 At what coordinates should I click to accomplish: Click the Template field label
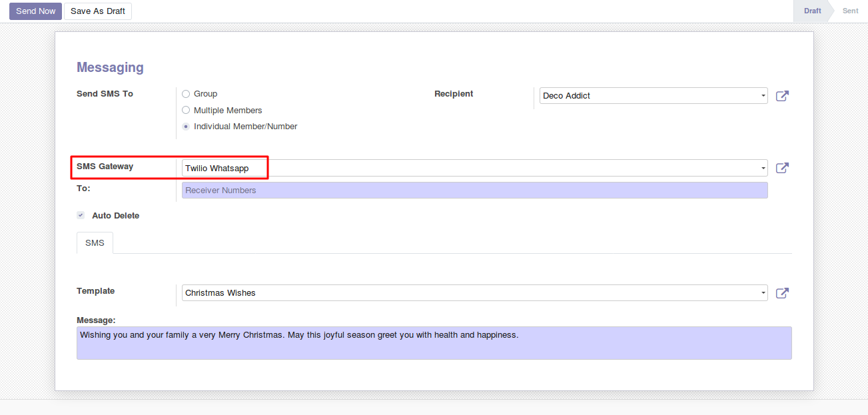tap(95, 291)
